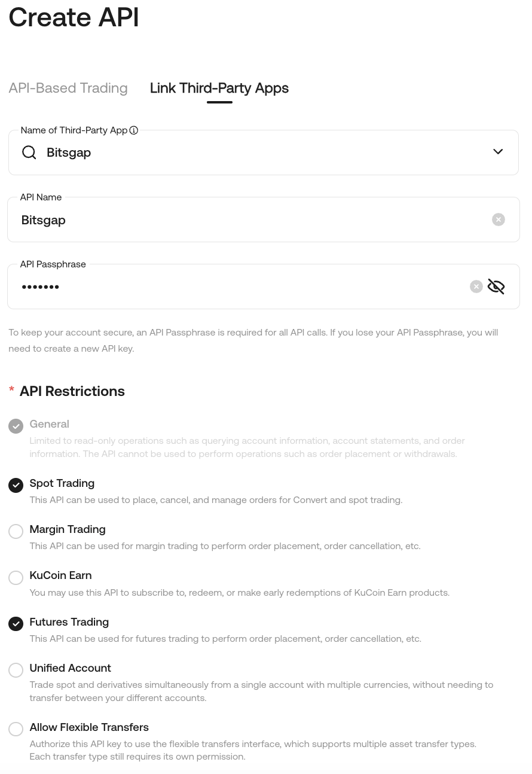Enable the KuCoin Earn permission
The image size is (532, 774).
point(16,578)
